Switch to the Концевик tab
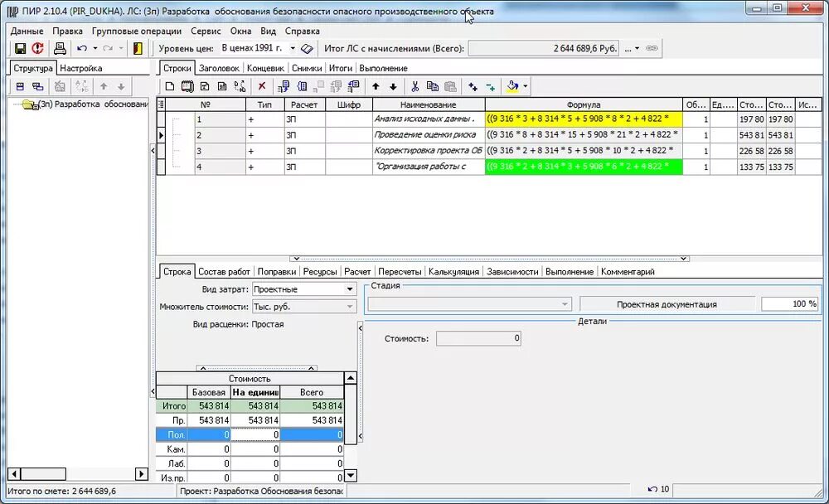This screenshot has width=829, height=504. click(x=265, y=68)
